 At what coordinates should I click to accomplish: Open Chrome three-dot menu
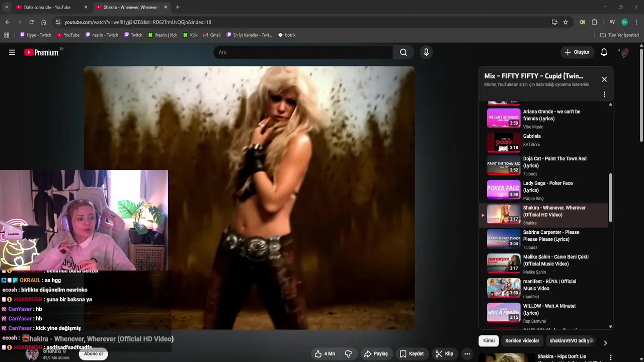(x=636, y=22)
